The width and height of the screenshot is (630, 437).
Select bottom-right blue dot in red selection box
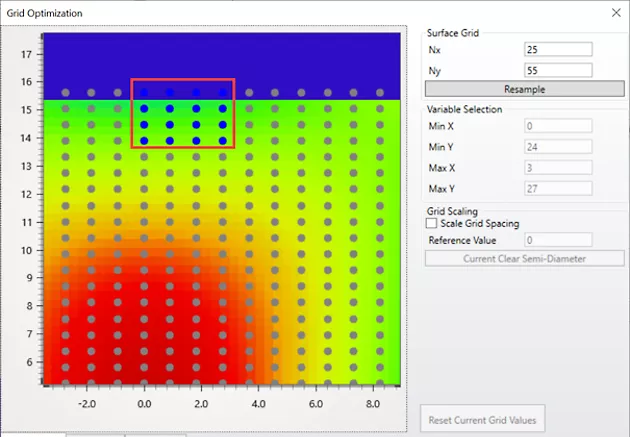coord(223,141)
